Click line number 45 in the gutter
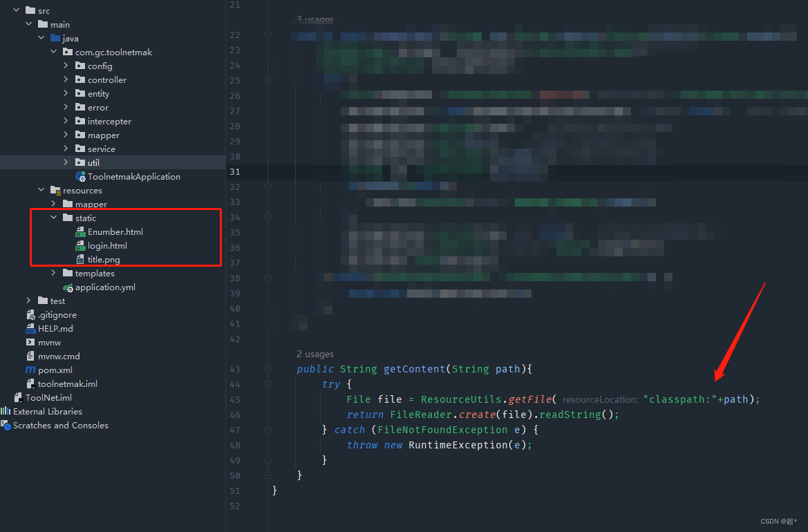Image resolution: width=808 pixels, height=532 pixels. [235, 399]
